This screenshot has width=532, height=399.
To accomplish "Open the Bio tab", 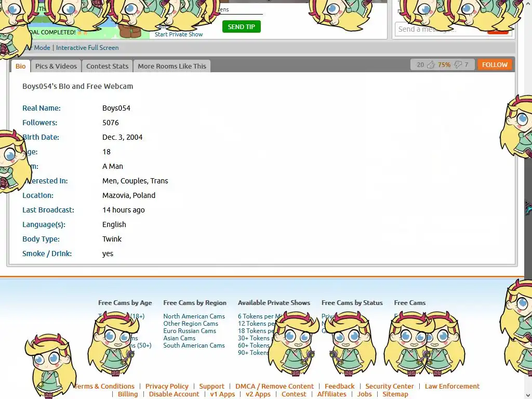I will 20,66.
